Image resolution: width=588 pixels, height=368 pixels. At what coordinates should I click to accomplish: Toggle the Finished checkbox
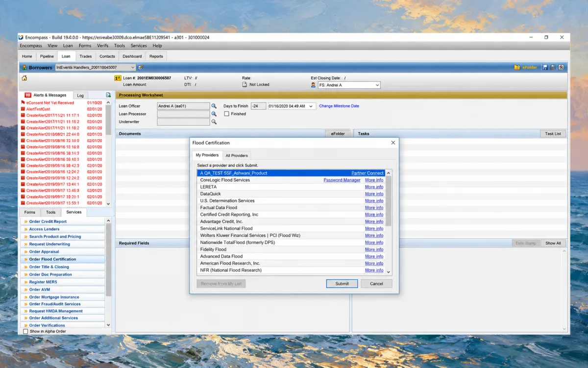pyautogui.click(x=227, y=114)
